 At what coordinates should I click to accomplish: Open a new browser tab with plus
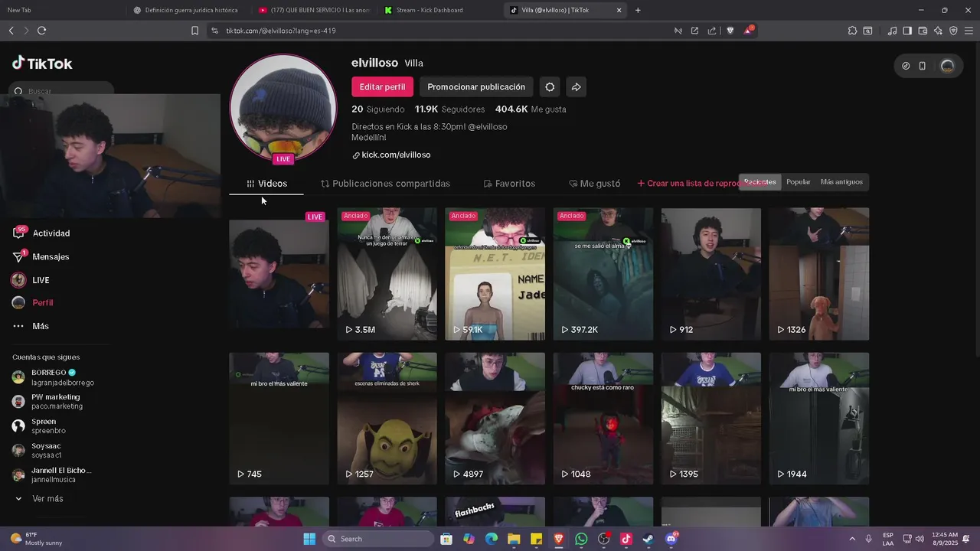point(638,10)
